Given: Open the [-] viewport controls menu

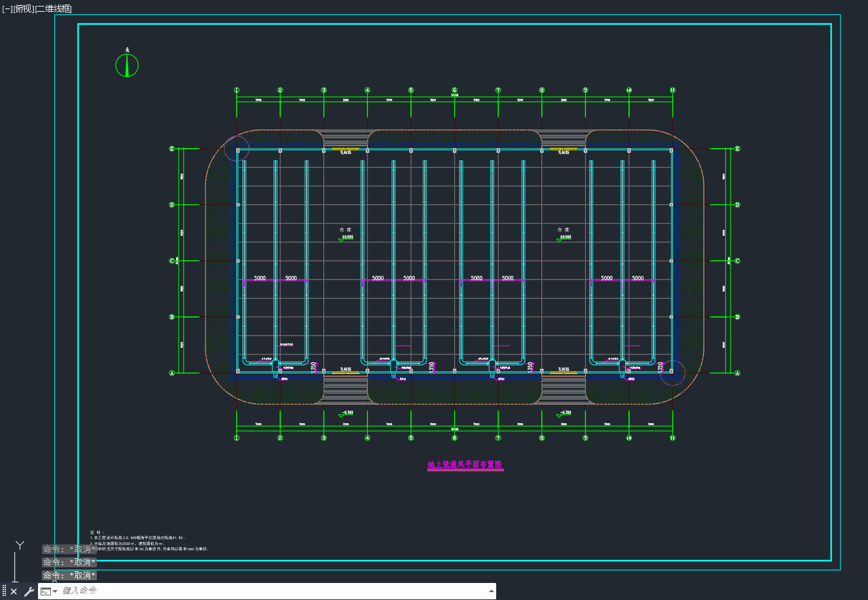Looking at the screenshot, I should [7, 9].
